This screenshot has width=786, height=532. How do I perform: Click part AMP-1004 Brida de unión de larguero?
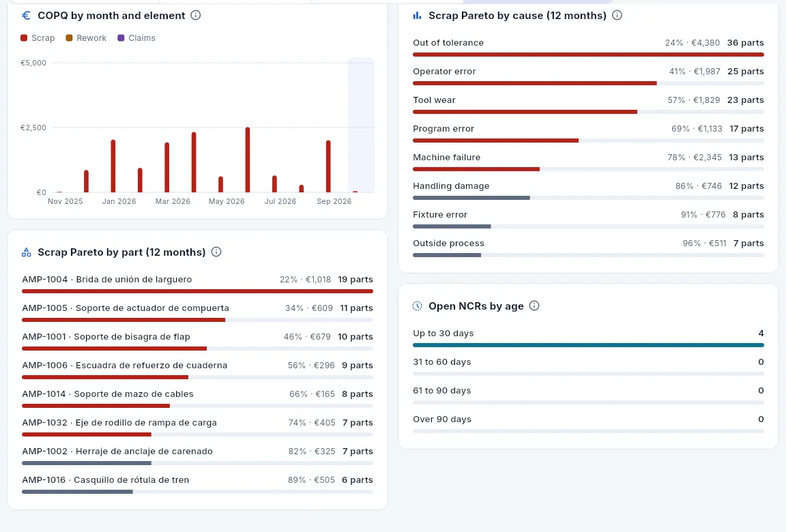[x=106, y=280]
